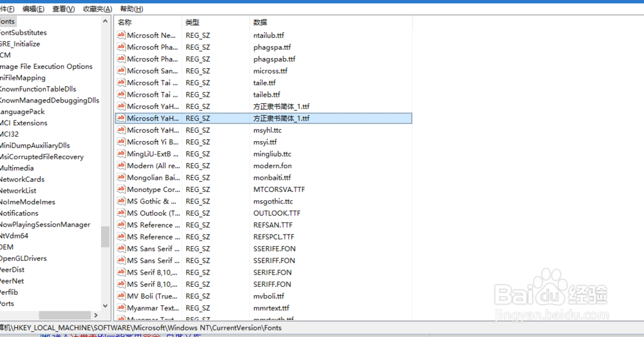The height and width of the screenshot is (337, 644).
Task: Click the ab icon in the taile.ttf row
Action: [121, 82]
